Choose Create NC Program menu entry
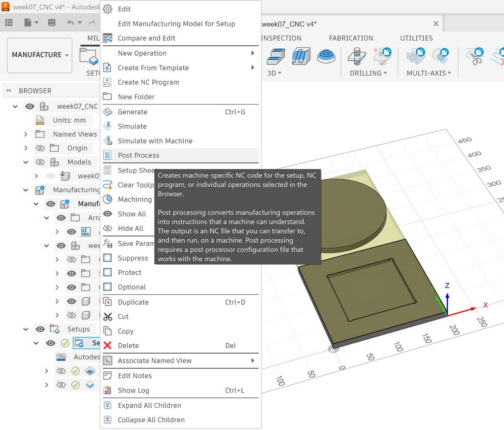Viewport: 504px width, 430px height. point(148,82)
